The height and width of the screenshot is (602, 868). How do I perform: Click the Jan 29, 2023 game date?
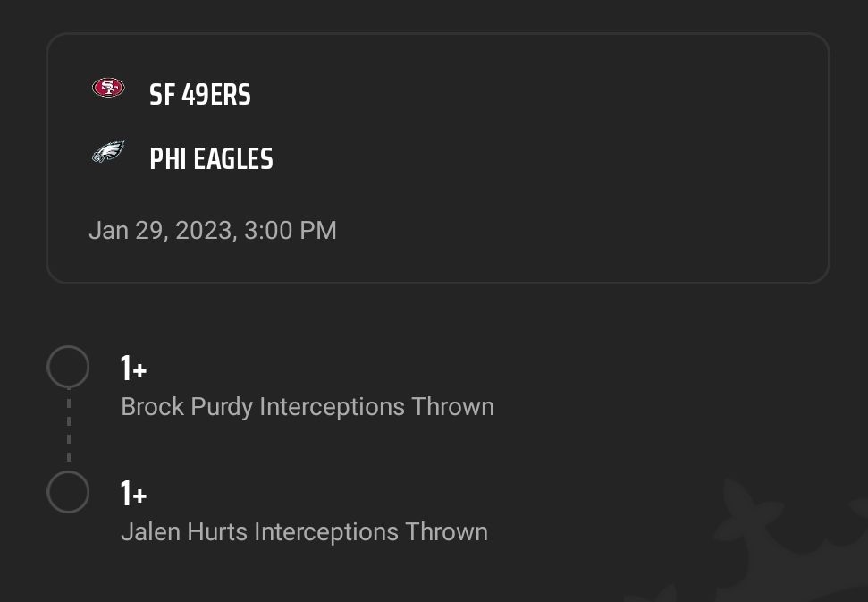[x=164, y=231]
